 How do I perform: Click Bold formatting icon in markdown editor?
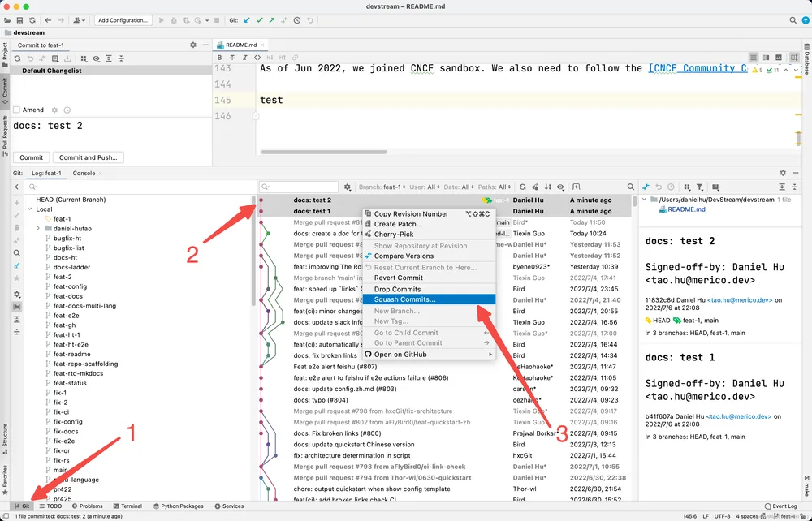(219, 58)
